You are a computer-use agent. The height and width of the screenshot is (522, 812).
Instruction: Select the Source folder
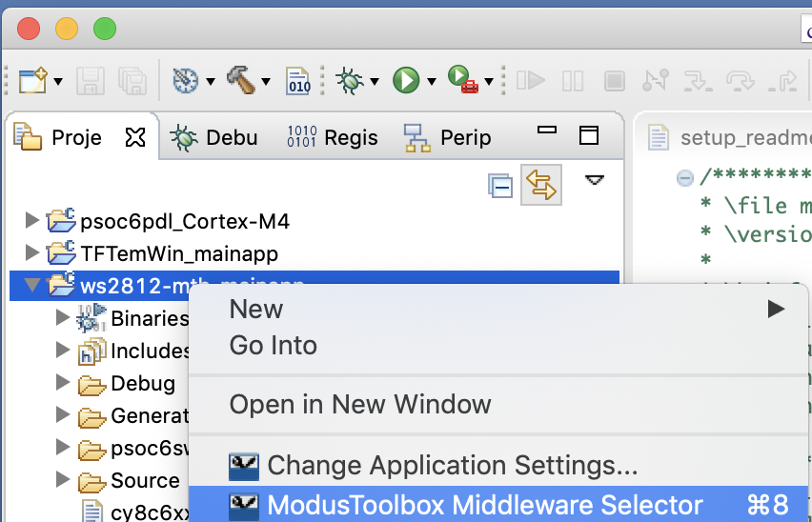tap(145, 481)
